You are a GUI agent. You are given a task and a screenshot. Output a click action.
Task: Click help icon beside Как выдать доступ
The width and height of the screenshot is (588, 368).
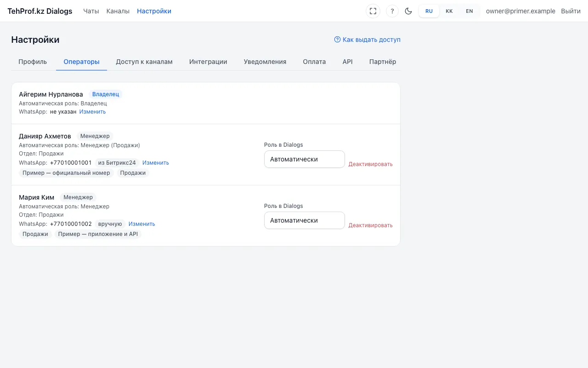point(337,40)
